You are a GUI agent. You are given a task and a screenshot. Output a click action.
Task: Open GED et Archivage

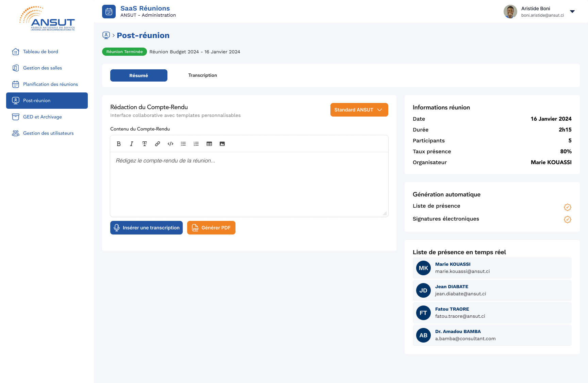(47, 117)
